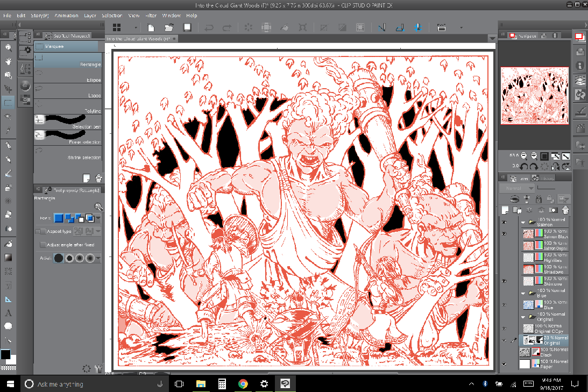Zoom out using Navigator minus magnifier
This screenshot has height=392, width=588.
[x=523, y=156]
